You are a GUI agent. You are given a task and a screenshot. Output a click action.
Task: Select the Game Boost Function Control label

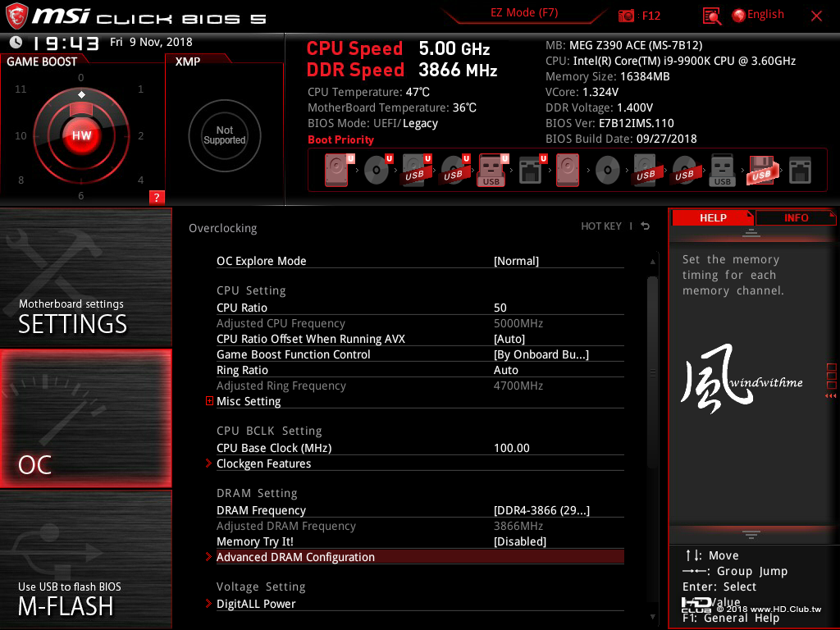pyautogui.click(x=293, y=354)
